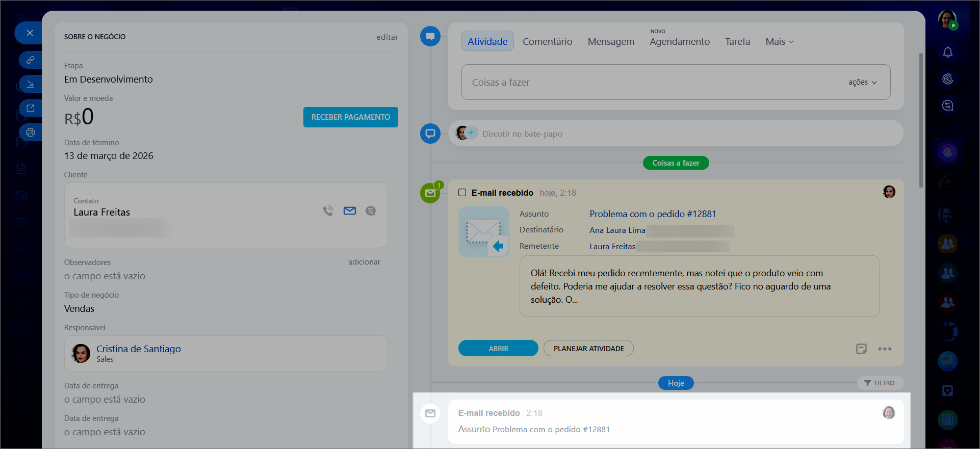Expand the ações dropdown
980x449 pixels.
(x=862, y=82)
